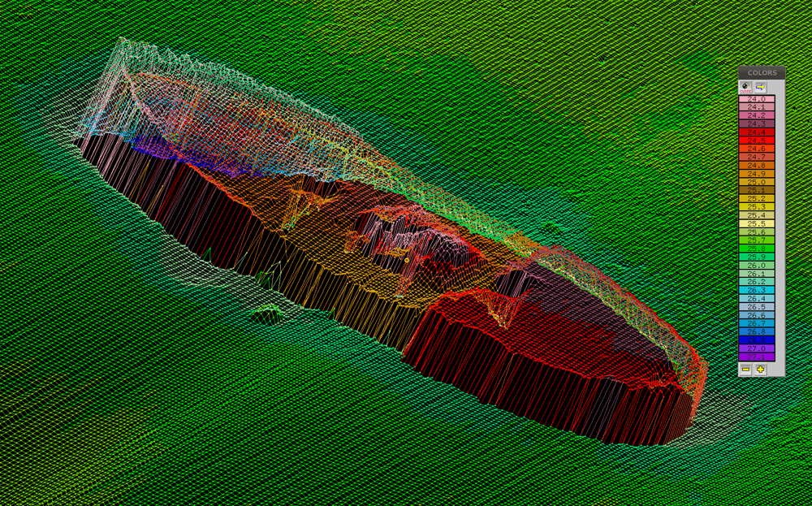Screen dimensions: 812x506
Task: Choose the 24.7 depth color swatch
Action: click(x=757, y=158)
